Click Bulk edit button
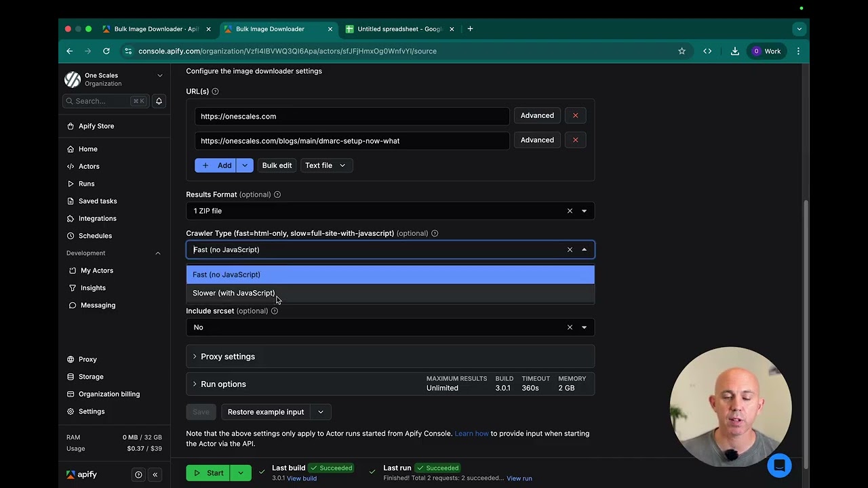 [277, 165]
